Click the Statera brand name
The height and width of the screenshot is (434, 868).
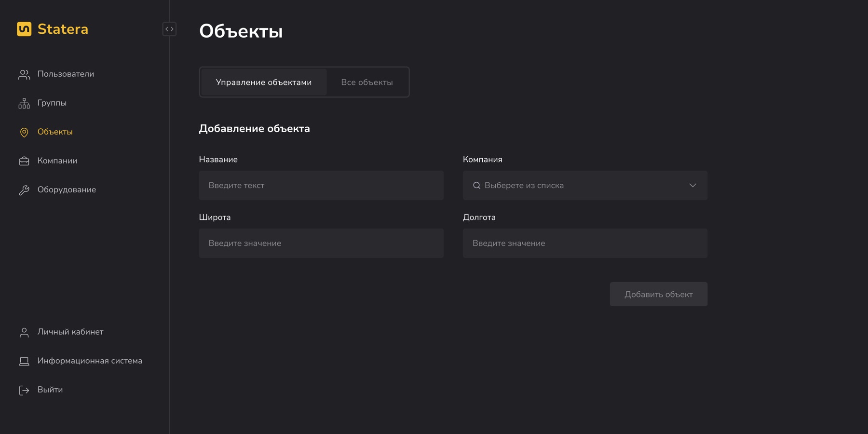[x=63, y=29]
